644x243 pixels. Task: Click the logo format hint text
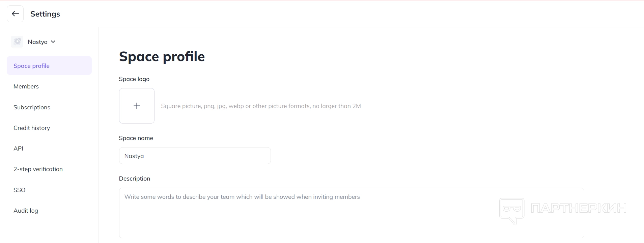click(261, 106)
